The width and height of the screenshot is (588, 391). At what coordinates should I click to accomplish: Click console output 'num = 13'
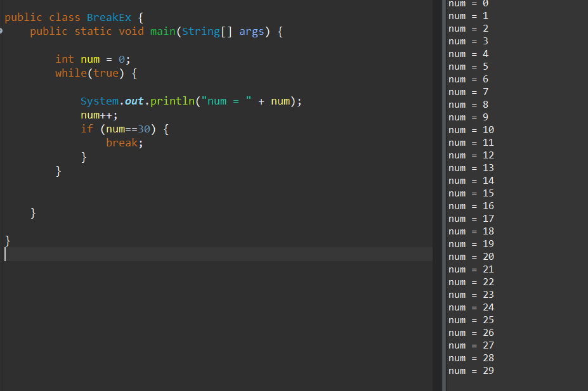coord(471,168)
